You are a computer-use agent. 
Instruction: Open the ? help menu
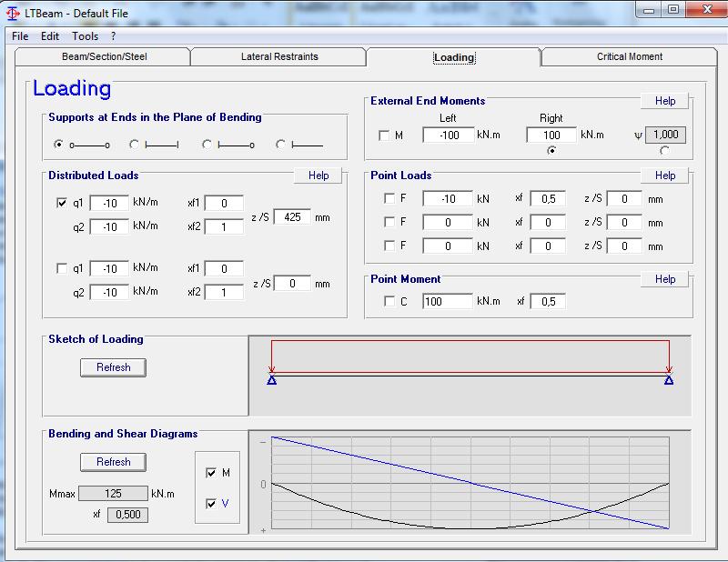tap(113, 36)
